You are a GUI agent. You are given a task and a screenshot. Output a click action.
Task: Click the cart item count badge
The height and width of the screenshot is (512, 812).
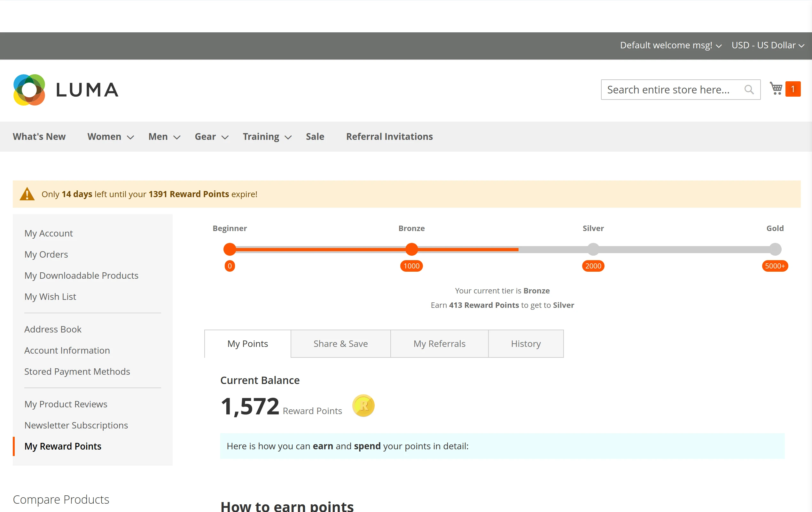tap(793, 88)
